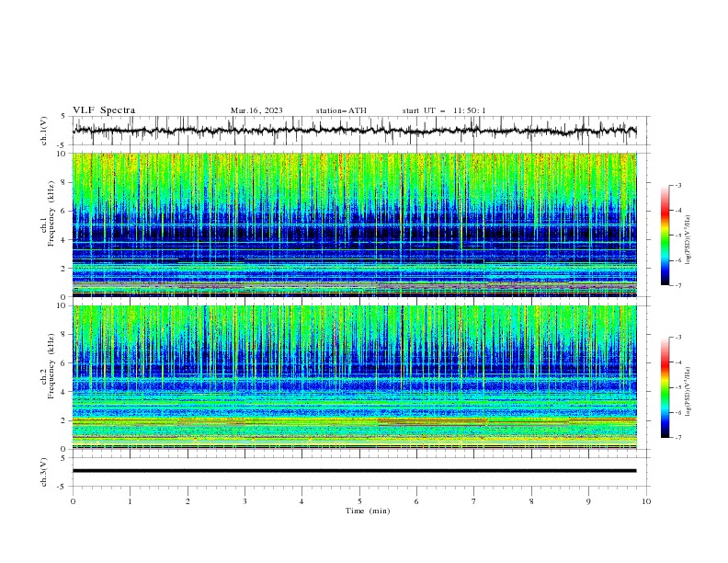Select the date text "Mar.16, 2023"
Viewport: 728px width, 563px height.
(x=256, y=110)
